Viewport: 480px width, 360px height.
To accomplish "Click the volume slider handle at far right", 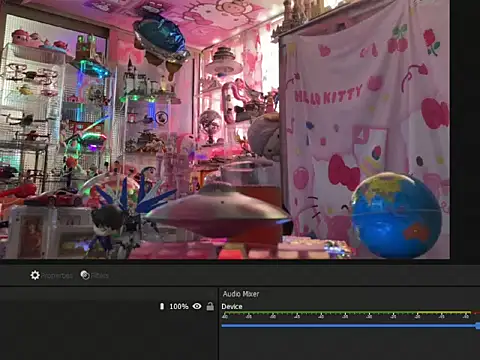I will coord(478,326).
